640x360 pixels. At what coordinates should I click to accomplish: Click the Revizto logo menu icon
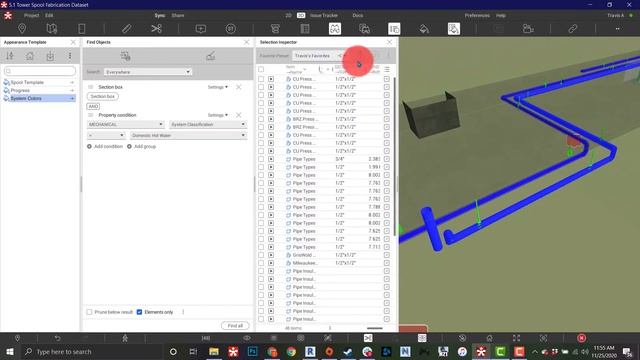click(8, 16)
